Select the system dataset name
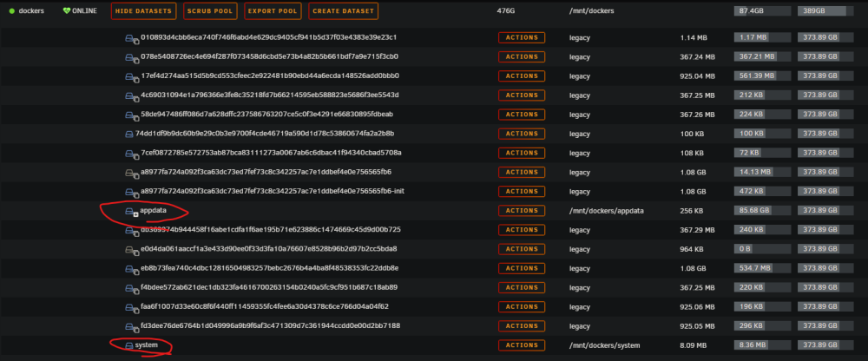 (147, 345)
